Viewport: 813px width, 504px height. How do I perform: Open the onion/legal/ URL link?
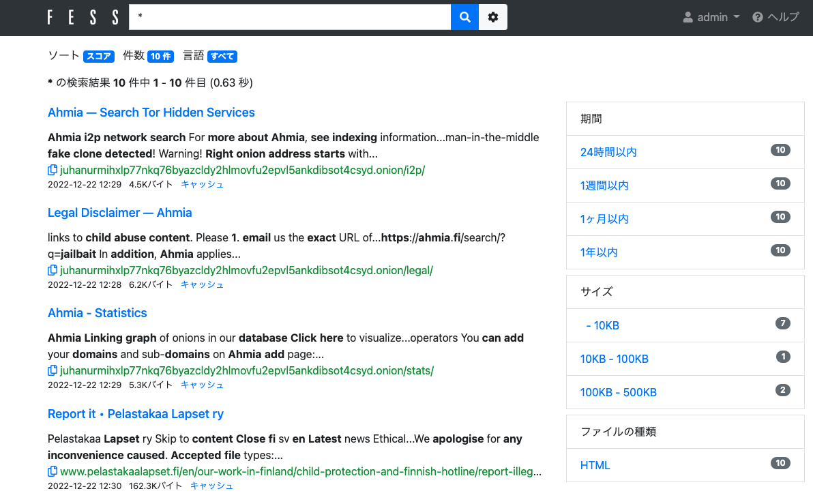247,270
